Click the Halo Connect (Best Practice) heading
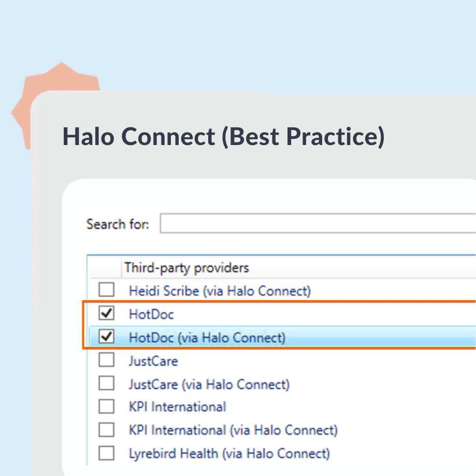The width and height of the screenshot is (476, 476). tap(223, 136)
